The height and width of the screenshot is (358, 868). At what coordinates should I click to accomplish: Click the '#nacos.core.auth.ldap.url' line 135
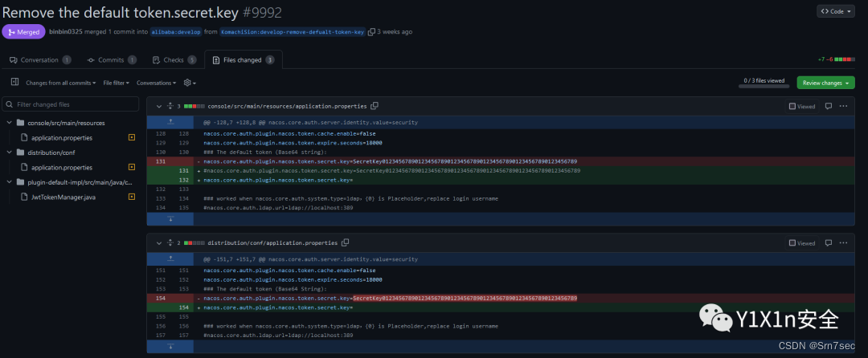point(278,208)
